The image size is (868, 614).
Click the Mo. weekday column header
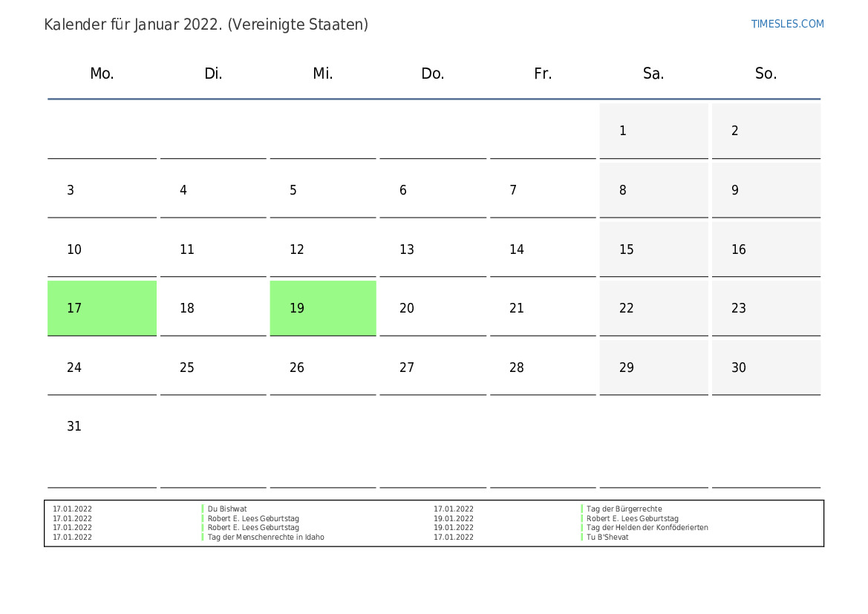102,74
